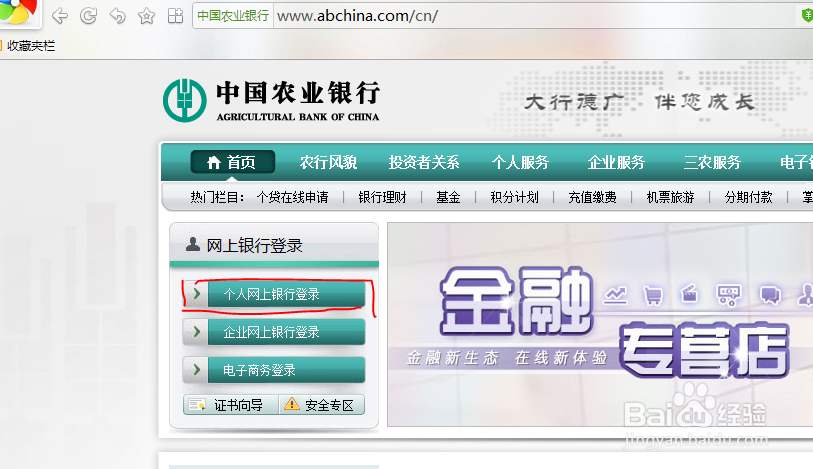Viewport: 813px width, 469px height.
Task: Click the browser logo icon
Action: (17, 11)
